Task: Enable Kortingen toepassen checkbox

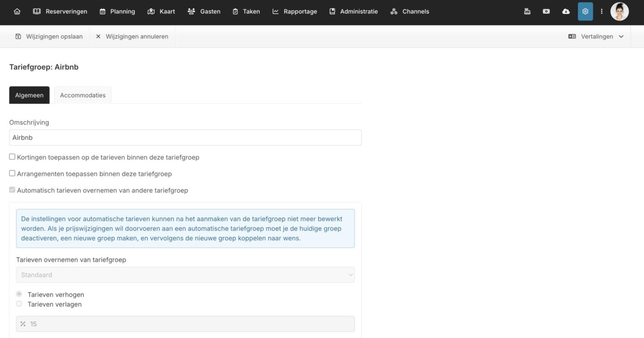Action: tap(12, 157)
